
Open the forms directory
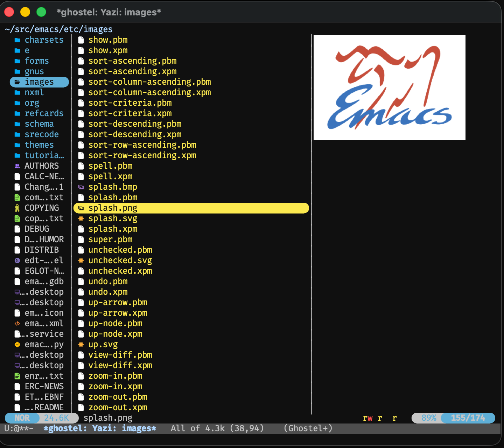coord(37,61)
